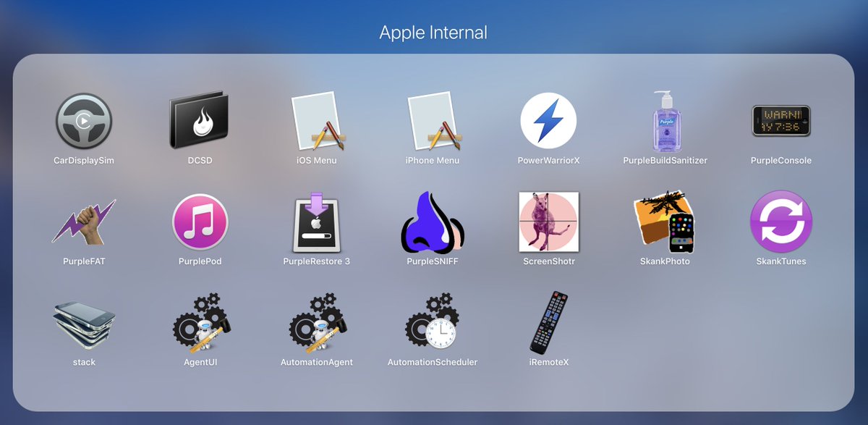Viewport: 868px width, 425px height.
Task: Click the PurpleRestore 3 label text
Action: coord(316,261)
